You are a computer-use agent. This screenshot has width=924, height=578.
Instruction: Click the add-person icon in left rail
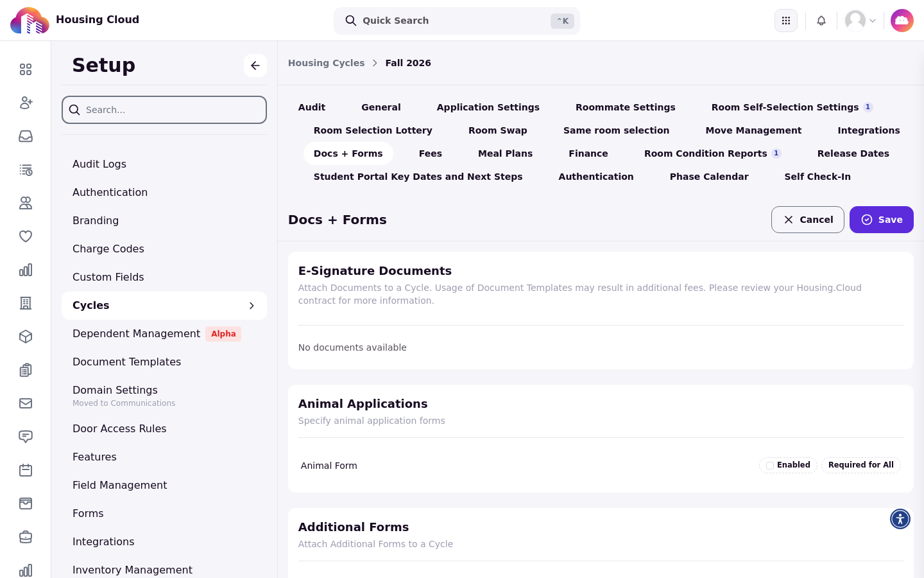click(26, 103)
